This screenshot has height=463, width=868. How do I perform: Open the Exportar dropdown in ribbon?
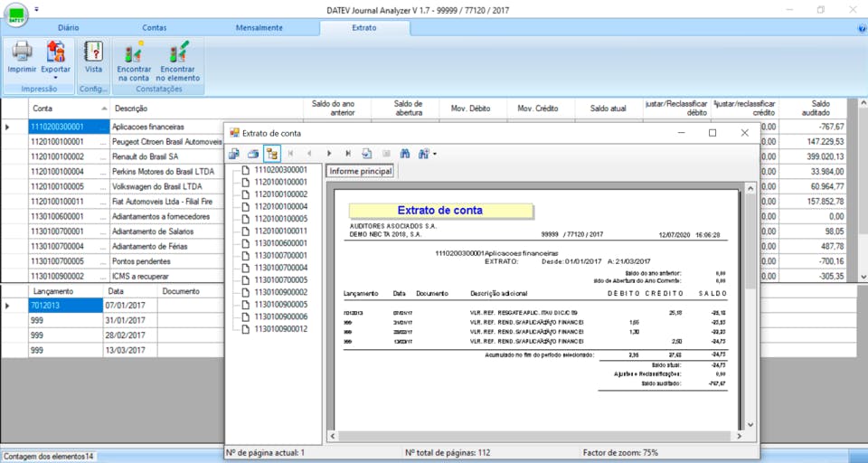(x=55, y=78)
